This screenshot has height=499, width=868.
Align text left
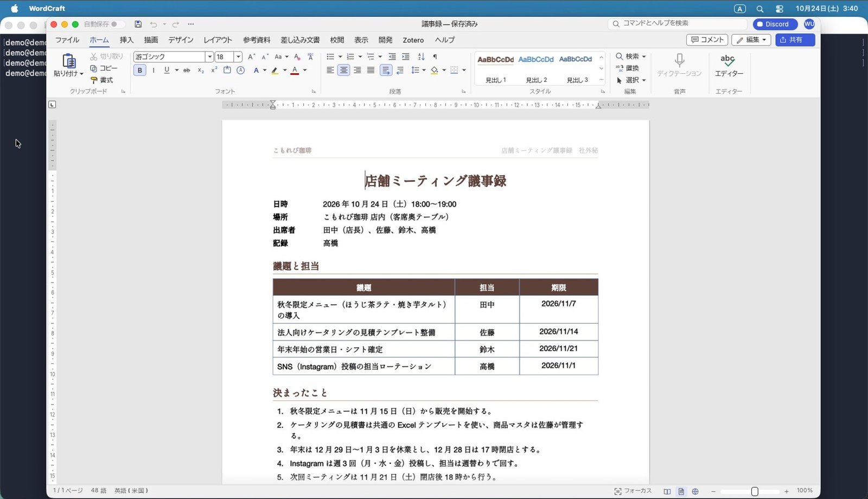click(x=330, y=70)
